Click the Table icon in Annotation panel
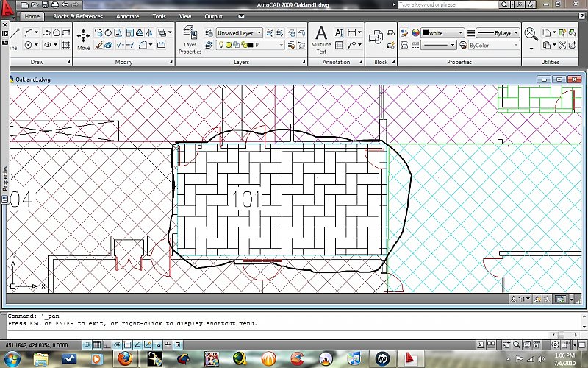 [339, 45]
